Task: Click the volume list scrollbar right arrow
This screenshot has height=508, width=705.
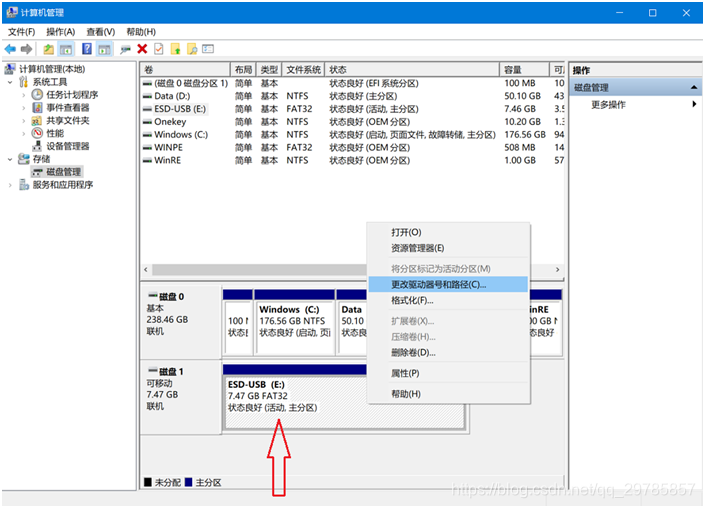Action: [558, 270]
